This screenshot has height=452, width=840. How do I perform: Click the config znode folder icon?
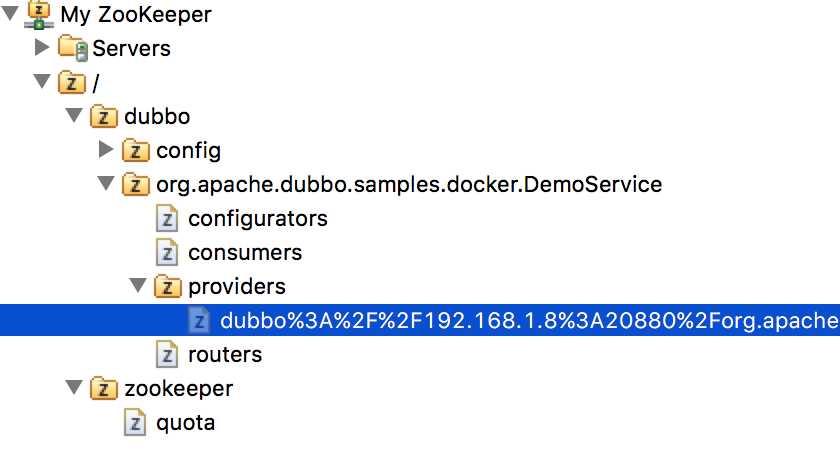(x=136, y=150)
